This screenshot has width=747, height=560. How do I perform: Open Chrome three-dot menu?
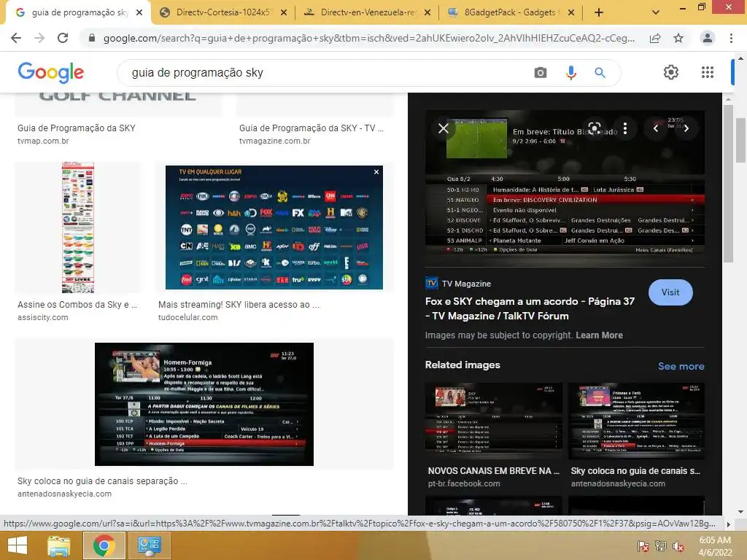[731, 38]
